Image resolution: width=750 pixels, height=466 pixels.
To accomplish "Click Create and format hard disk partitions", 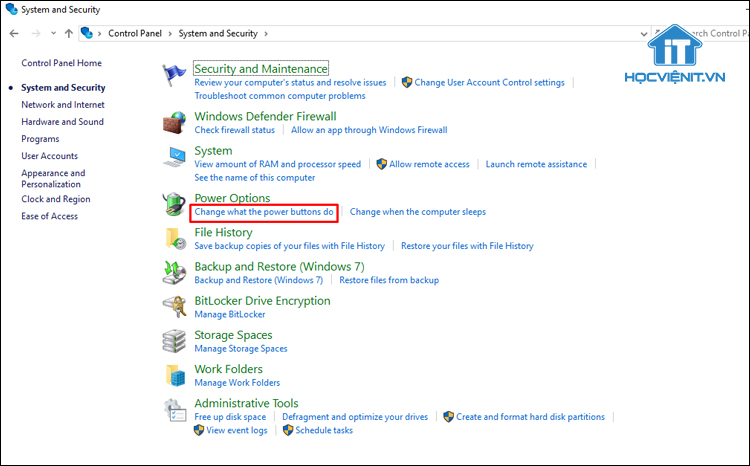I will click(530, 417).
